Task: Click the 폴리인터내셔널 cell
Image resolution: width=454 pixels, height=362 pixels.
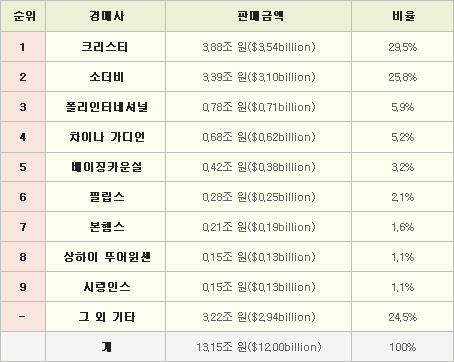Action: [x=106, y=107]
